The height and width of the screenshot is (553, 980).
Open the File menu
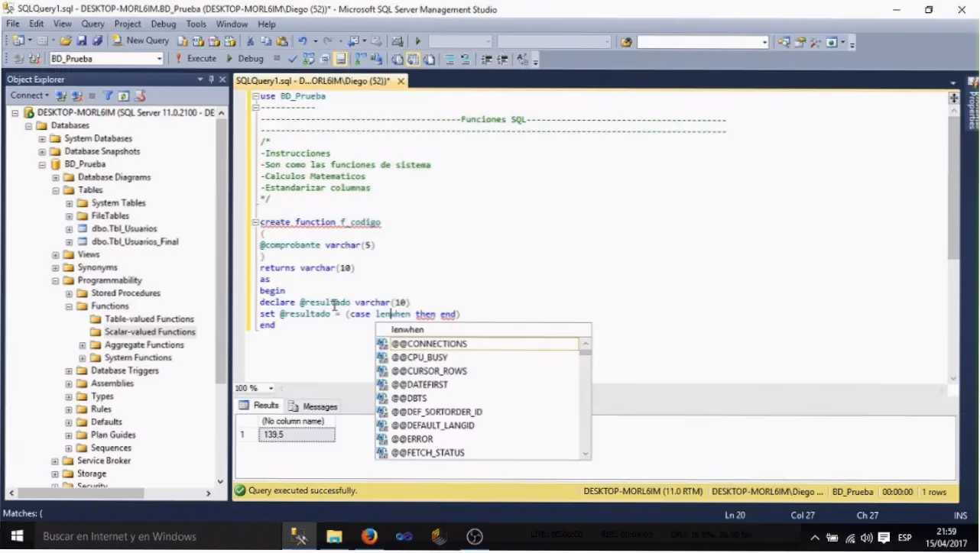[13, 24]
